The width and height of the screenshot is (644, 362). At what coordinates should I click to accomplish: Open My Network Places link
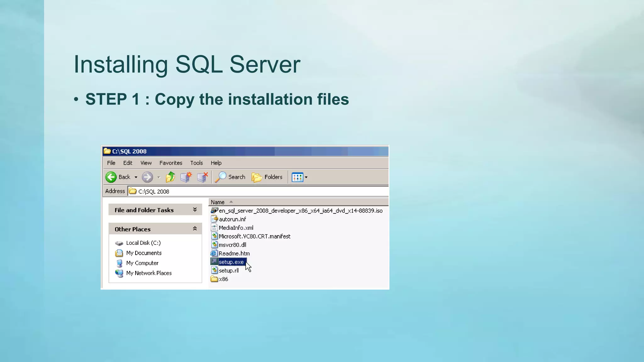click(x=149, y=273)
